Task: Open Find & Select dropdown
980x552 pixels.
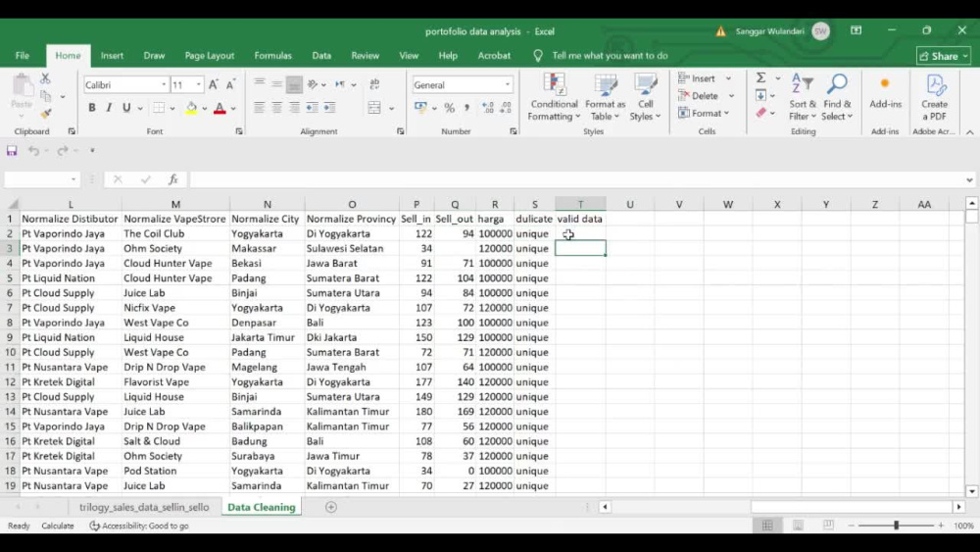Action: (837, 97)
